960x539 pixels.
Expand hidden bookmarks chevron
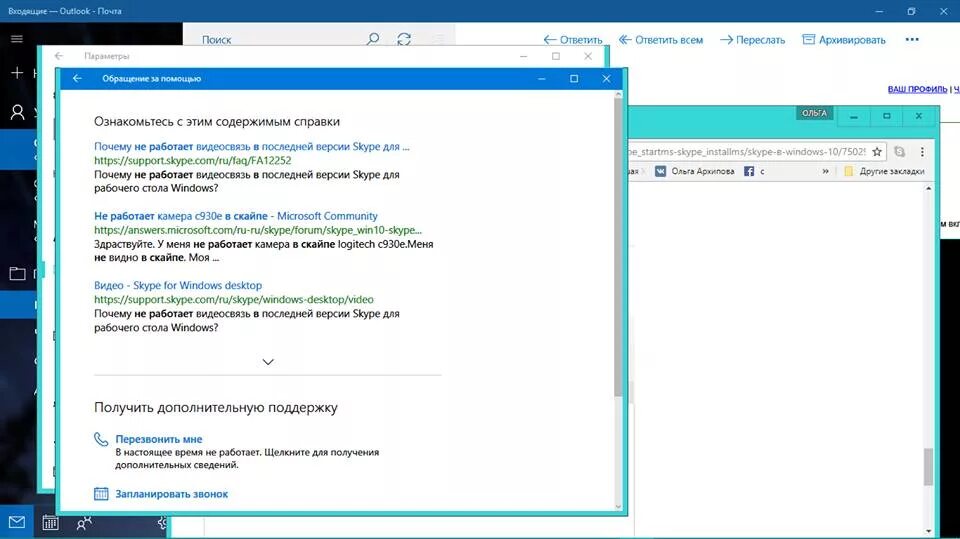coord(825,172)
